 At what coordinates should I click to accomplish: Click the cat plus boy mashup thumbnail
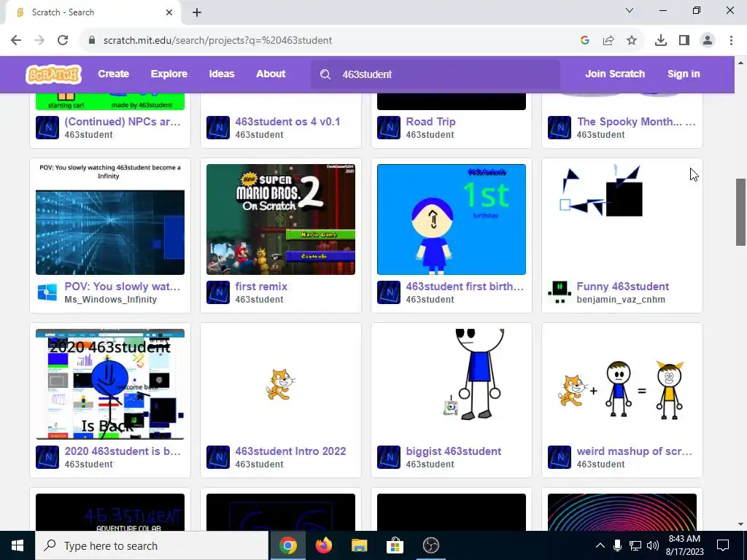tap(622, 384)
